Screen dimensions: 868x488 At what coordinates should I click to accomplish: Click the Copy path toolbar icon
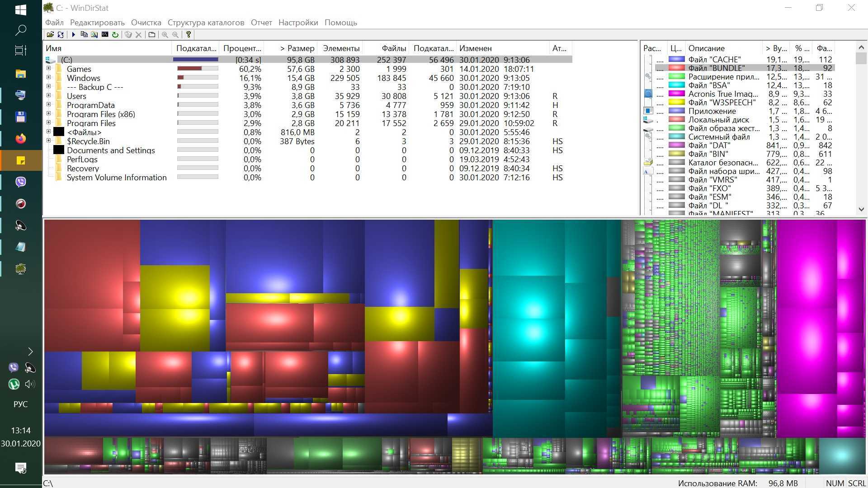click(84, 34)
